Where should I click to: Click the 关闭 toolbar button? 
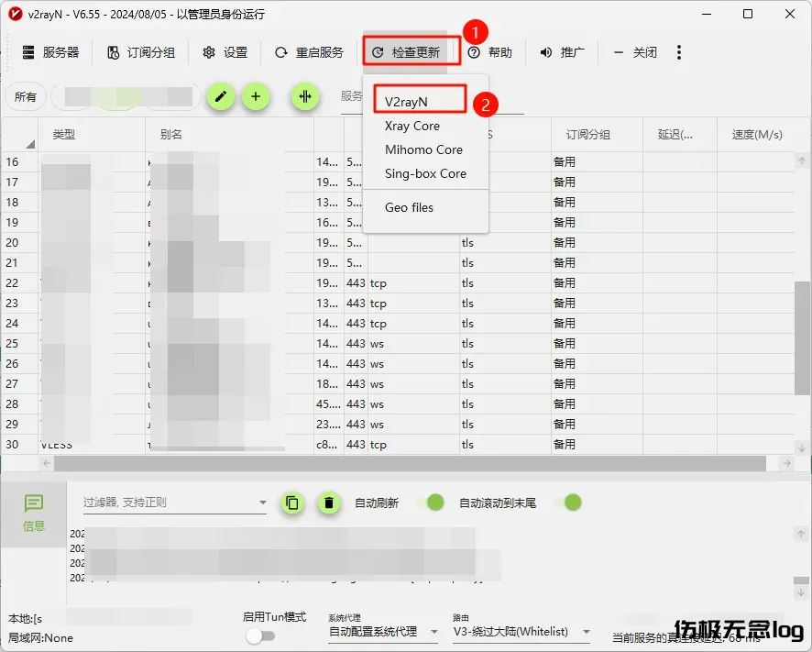point(635,52)
